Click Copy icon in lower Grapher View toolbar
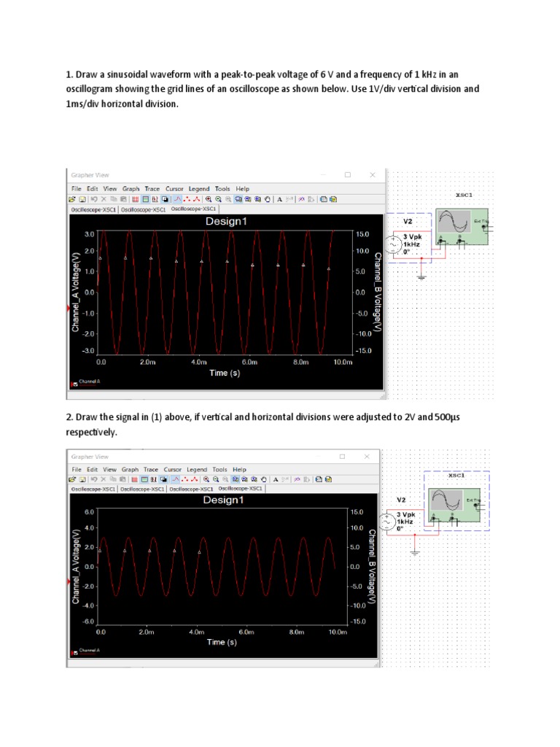This screenshot has height=747, width=560. [x=113, y=479]
